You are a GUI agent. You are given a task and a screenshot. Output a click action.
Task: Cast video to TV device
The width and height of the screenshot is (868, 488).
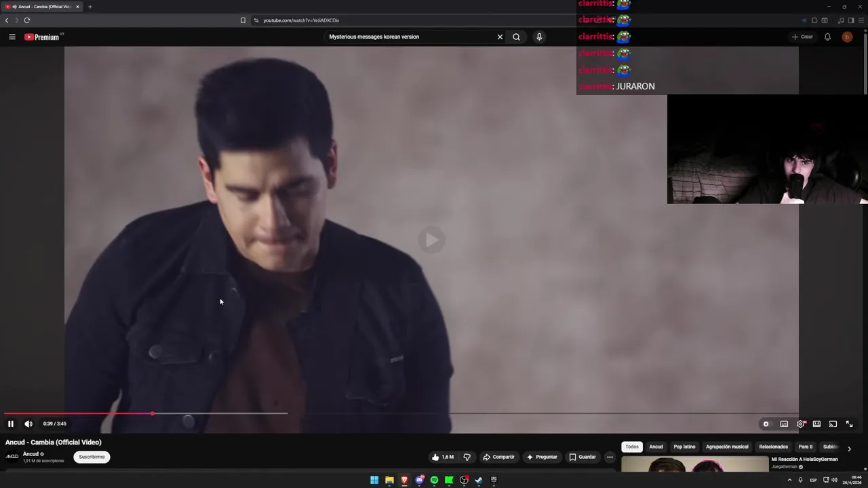[833, 424]
